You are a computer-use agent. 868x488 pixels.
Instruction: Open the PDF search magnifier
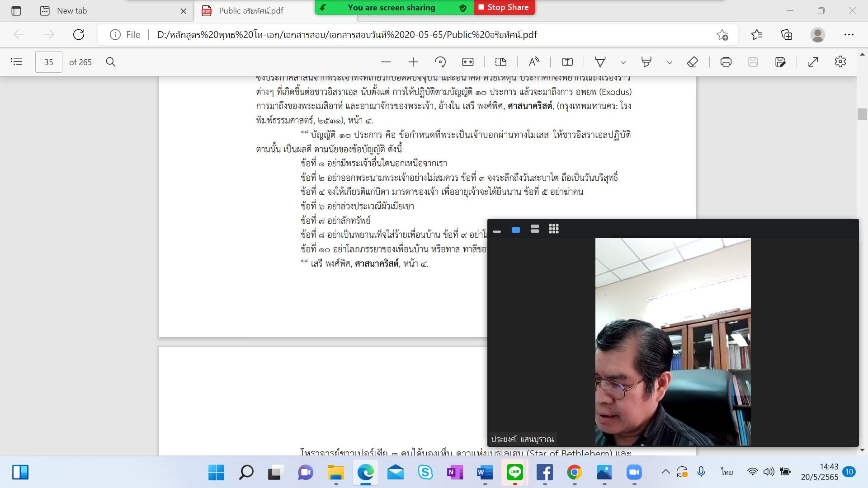[111, 62]
